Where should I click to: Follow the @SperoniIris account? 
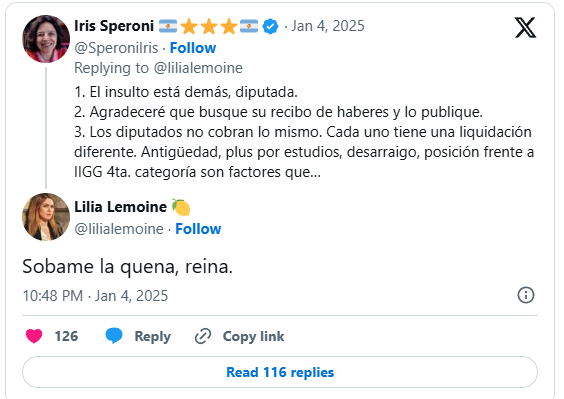pyautogui.click(x=193, y=48)
